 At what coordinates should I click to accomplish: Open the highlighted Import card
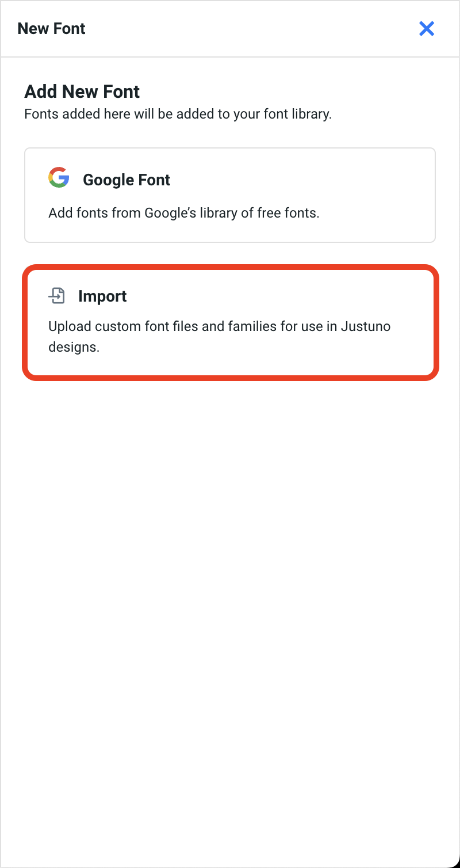230,322
